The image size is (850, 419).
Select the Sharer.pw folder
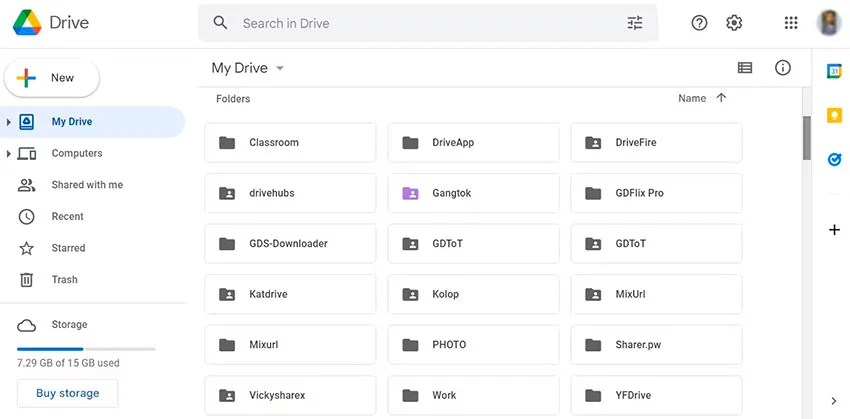(x=656, y=344)
